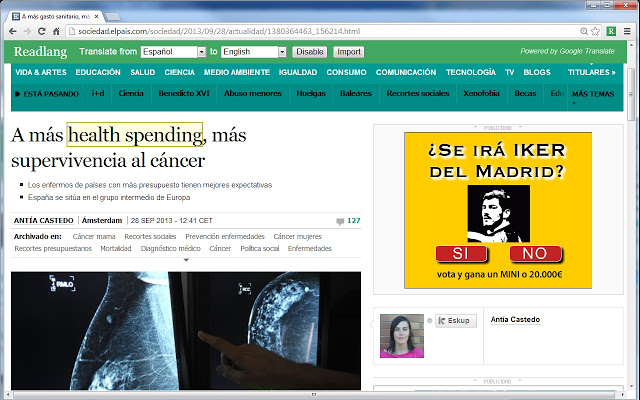Image resolution: width=640 pixels, height=400 pixels.
Task: Open the browser home page icon
Action: (56, 31)
